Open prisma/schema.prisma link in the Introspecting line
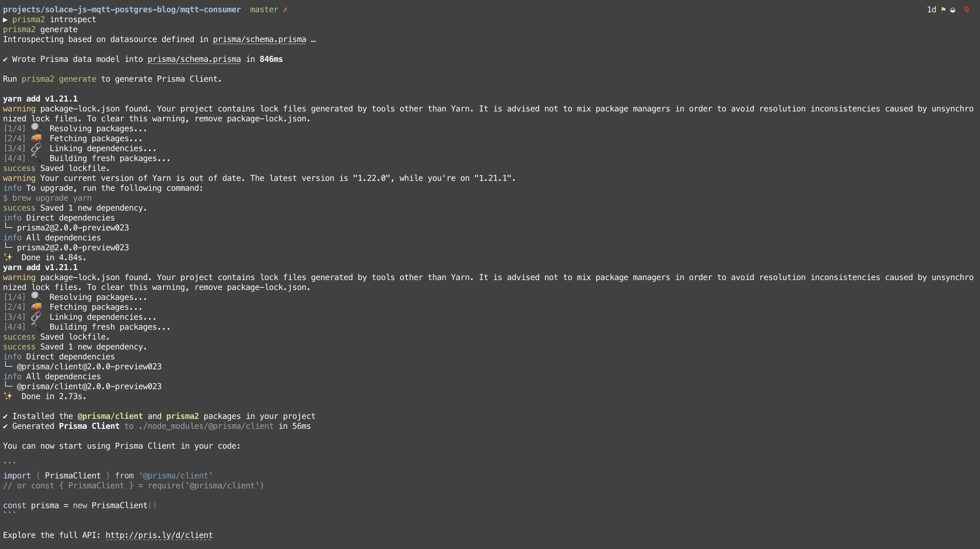Viewport: 980px width, 549px height. [259, 40]
